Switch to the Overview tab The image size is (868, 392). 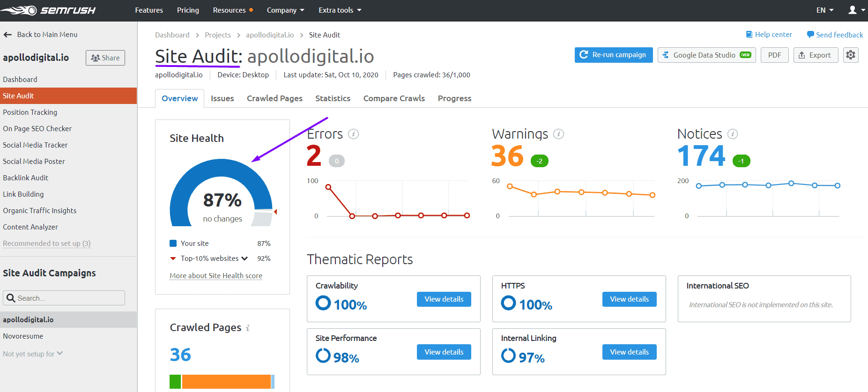180,98
